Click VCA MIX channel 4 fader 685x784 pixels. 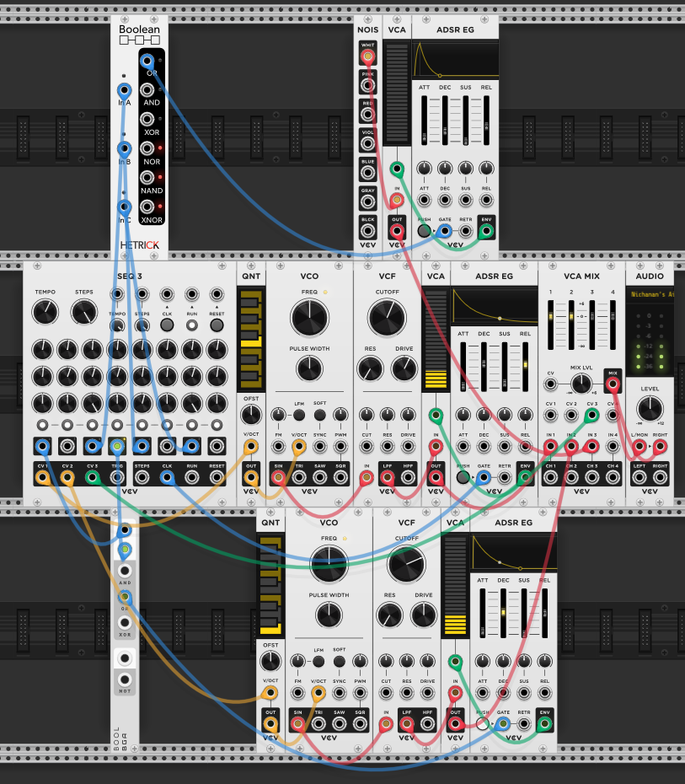[x=613, y=325]
